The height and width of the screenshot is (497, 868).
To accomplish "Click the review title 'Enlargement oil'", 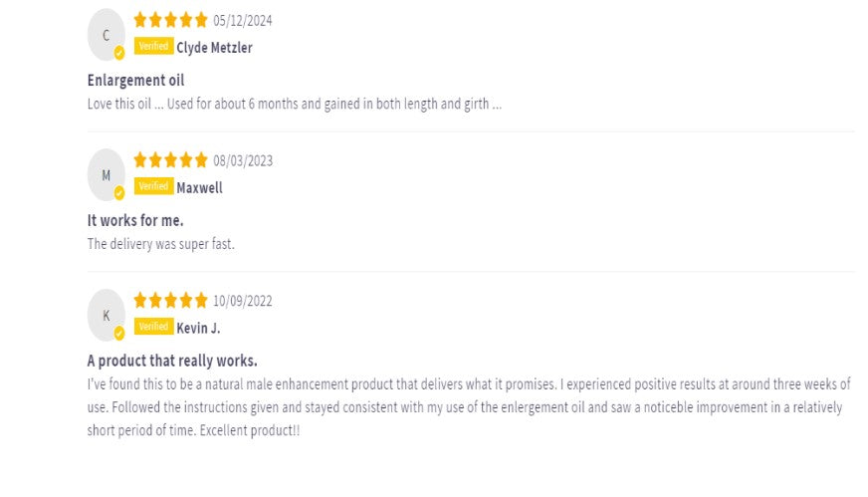I will coord(135,81).
